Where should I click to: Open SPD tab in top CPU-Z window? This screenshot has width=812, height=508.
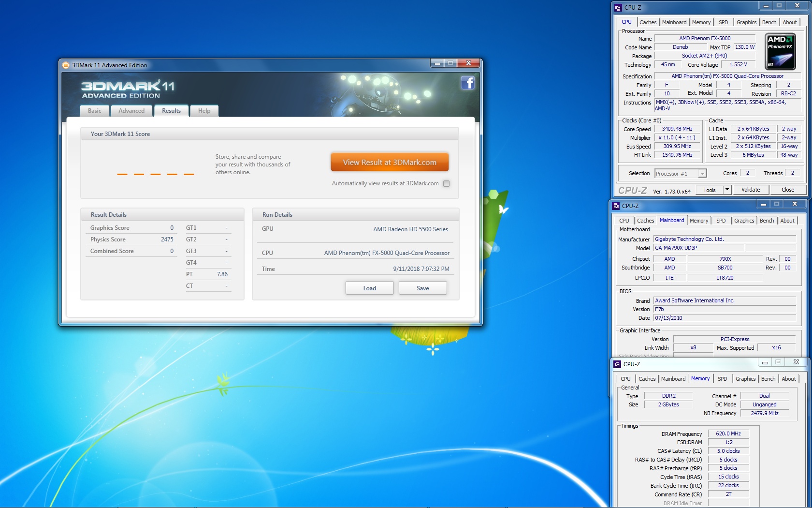point(723,22)
